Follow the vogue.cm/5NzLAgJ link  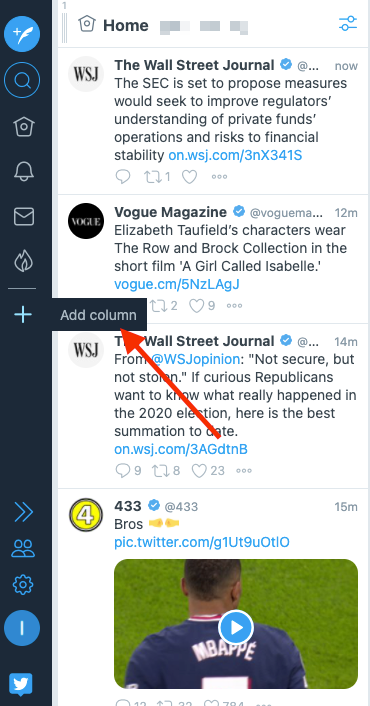click(x=177, y=284)
